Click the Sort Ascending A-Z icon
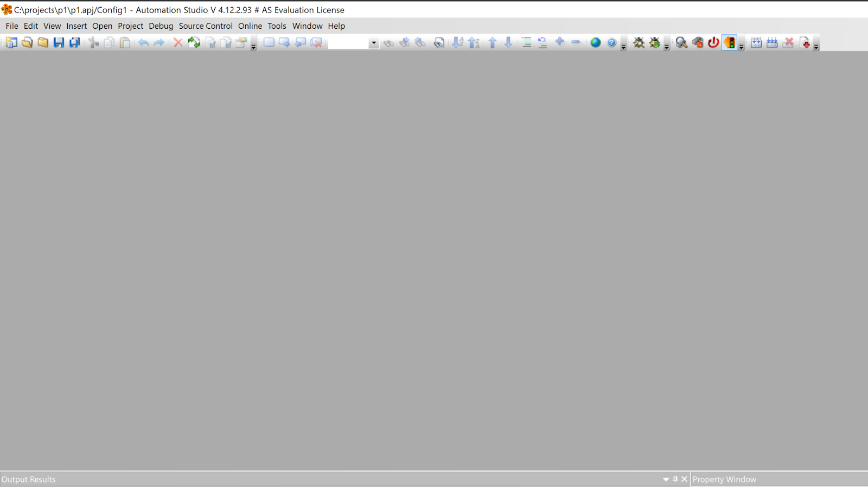 coord(458,42)
